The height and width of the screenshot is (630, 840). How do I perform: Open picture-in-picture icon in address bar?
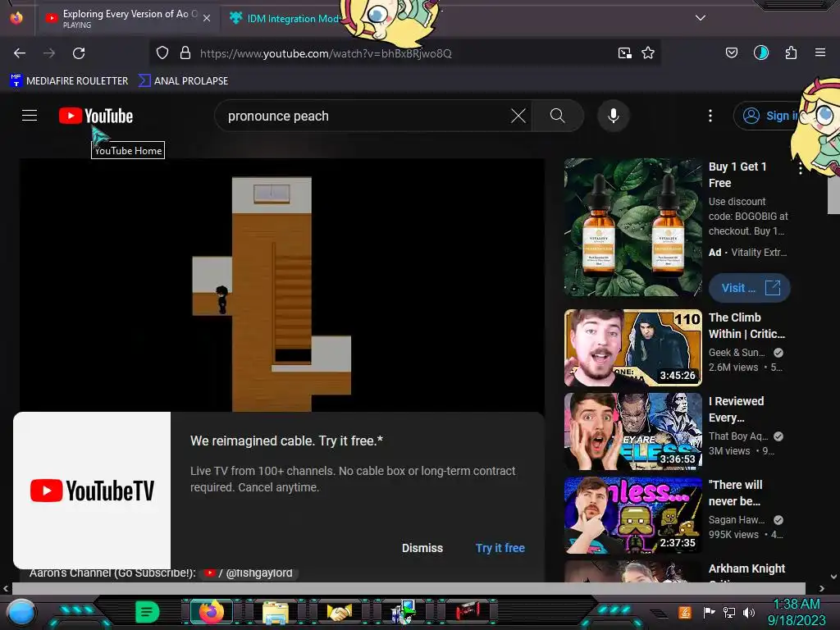click(x=624, y=53)
